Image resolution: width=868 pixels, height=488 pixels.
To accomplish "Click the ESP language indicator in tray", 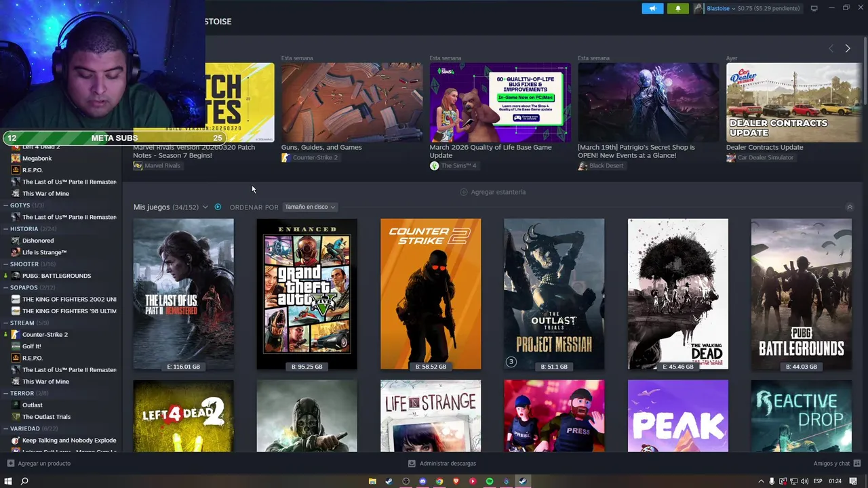I will coord(818,481).
